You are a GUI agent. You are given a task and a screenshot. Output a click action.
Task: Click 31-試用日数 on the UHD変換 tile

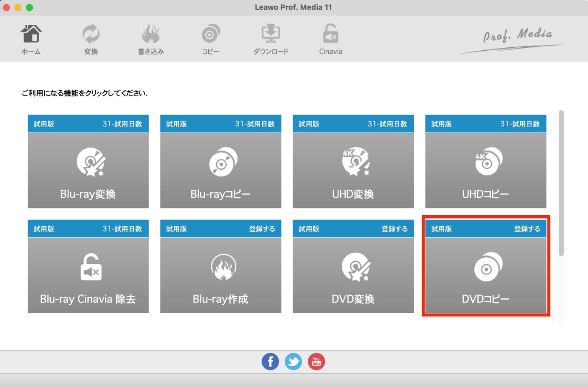click(387, 124)
